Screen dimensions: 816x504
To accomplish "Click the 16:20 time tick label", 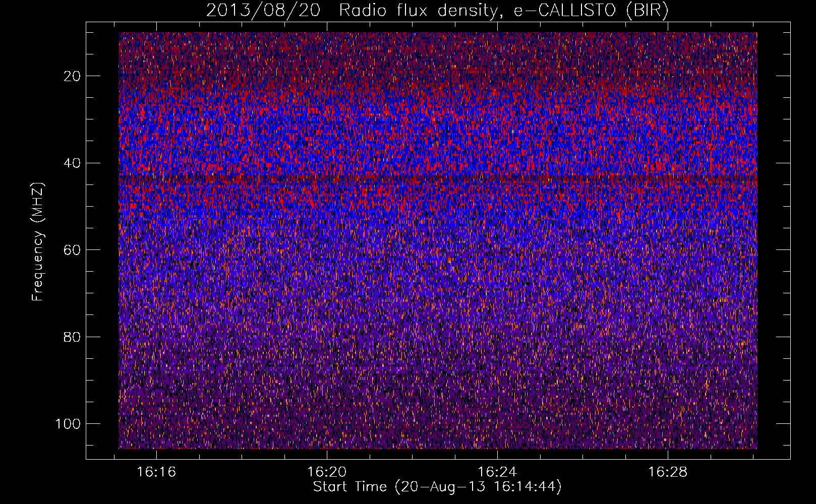I will coord(327,472).
